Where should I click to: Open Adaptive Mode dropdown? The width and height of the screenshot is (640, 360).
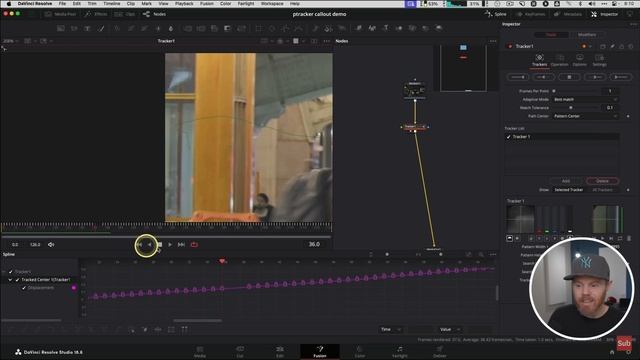pyautogui.click(x=585, y=100)
